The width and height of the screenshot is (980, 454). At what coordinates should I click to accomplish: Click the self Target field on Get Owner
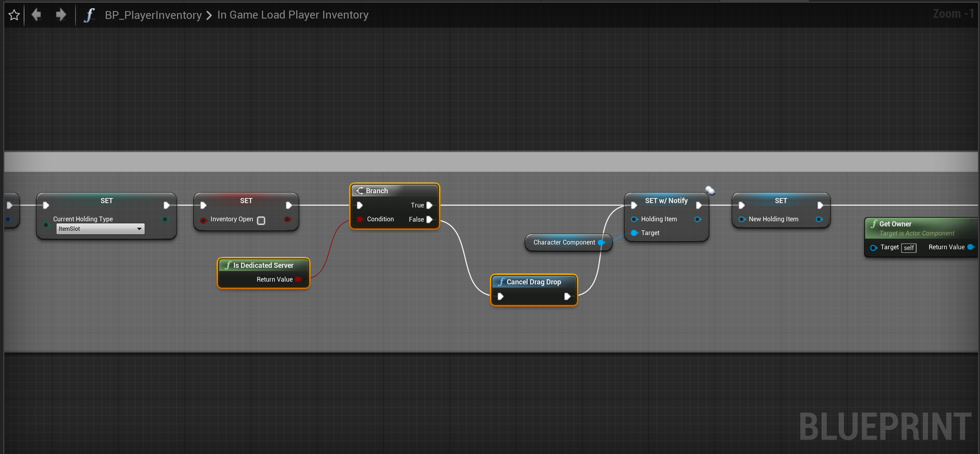click(x=909, y=248)
